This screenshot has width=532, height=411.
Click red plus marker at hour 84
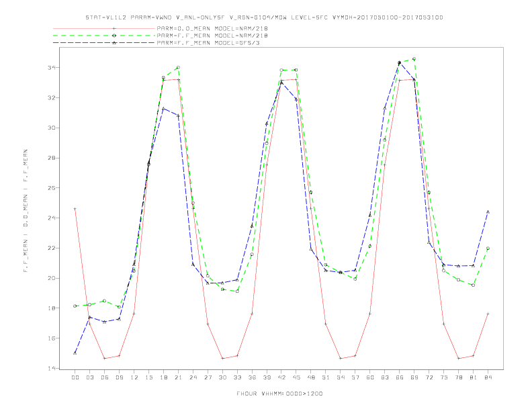pyautogui.click(x=488, y=314)
